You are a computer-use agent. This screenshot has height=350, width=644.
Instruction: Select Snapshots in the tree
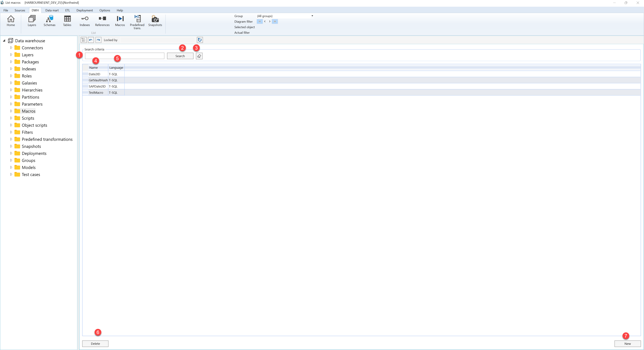point(31,146)
